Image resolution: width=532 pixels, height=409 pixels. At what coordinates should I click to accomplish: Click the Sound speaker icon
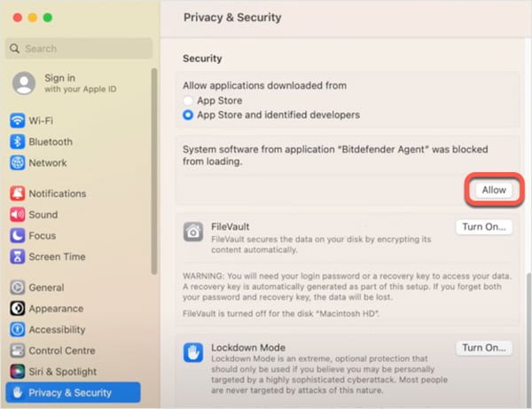17,215
